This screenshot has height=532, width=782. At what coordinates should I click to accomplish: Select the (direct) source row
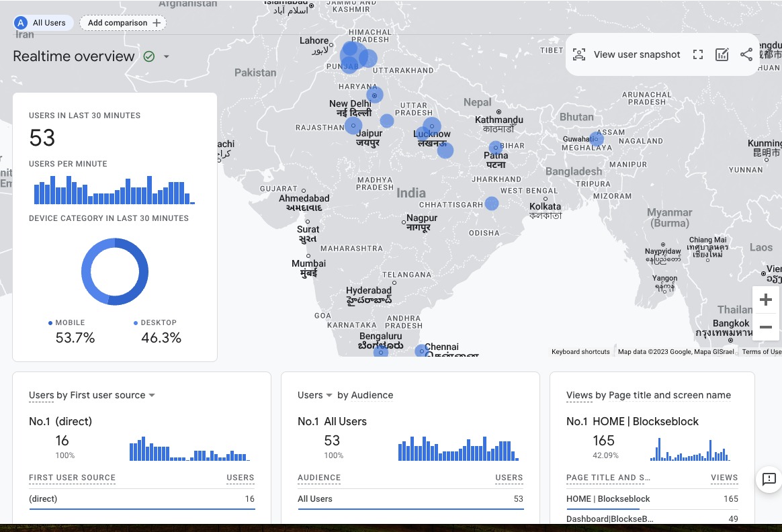pyautogui.click(x=142, y=498)
